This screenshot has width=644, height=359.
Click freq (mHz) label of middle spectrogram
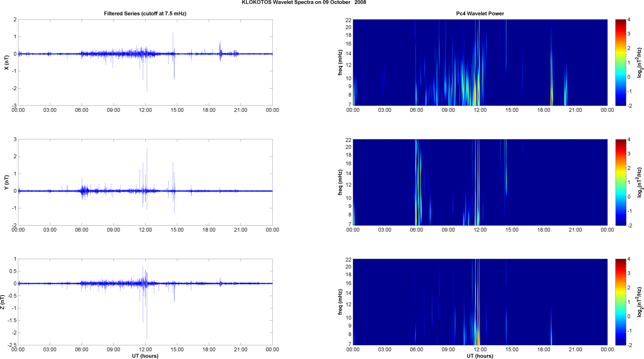pos(340,182)
